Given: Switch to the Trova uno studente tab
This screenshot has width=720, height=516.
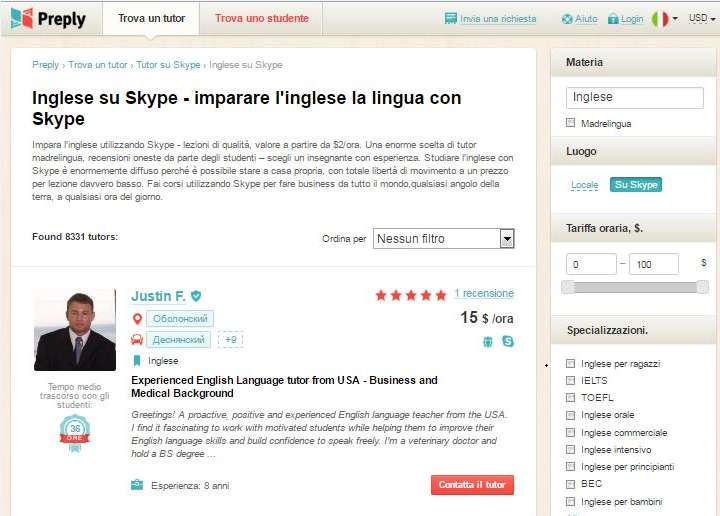Looking at the screenshot, I should (x=261, y=18).
